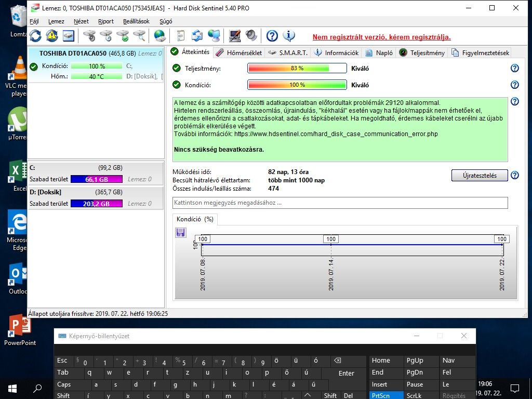Image resolution: width=532 pixels, height=399 pixels.
Task: Click the text report document toolbar icon
Action: tap(181, 36)
